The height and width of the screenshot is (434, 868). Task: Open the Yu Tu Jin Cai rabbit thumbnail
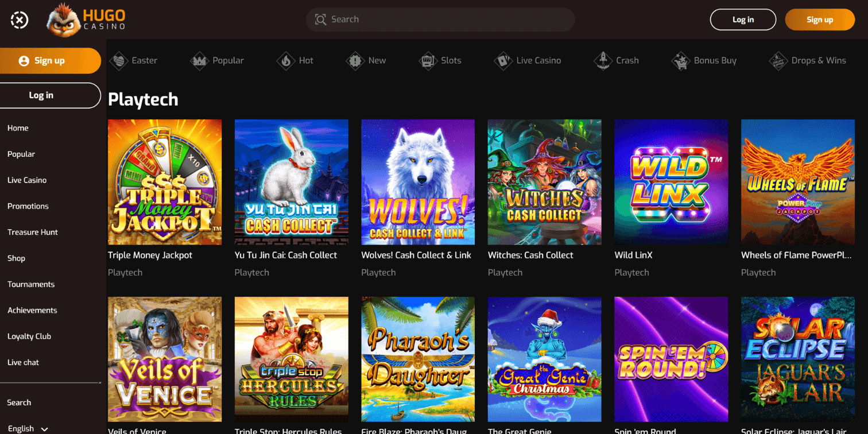292,182
